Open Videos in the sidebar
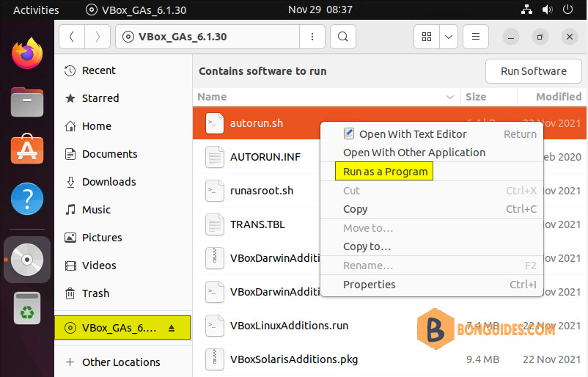Image resolution: width=588 pixels, height=377 pixels. (123, 266)
